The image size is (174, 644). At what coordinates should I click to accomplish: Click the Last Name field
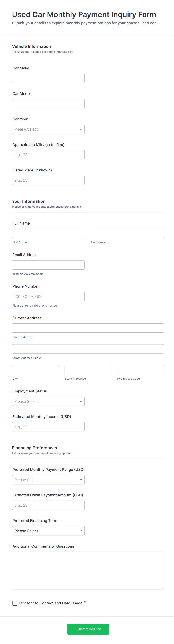(x=127, y=233)
